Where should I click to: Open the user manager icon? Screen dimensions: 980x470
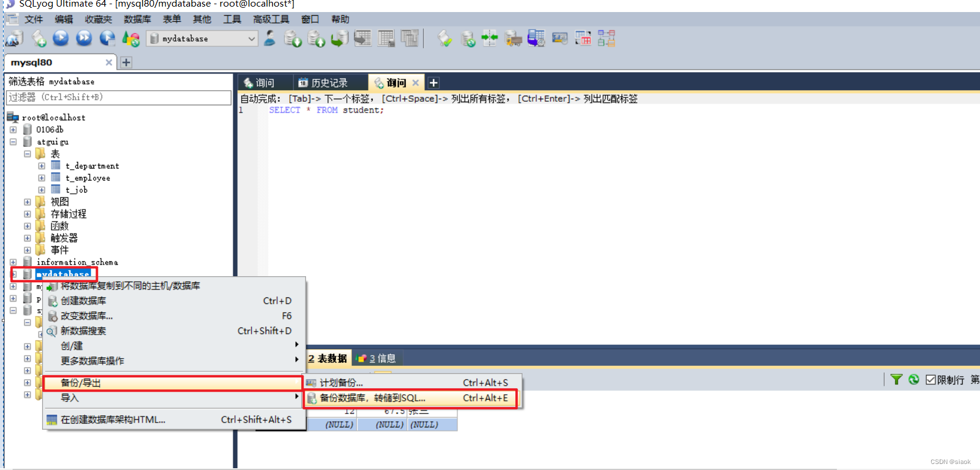click(x=270, y=39)
